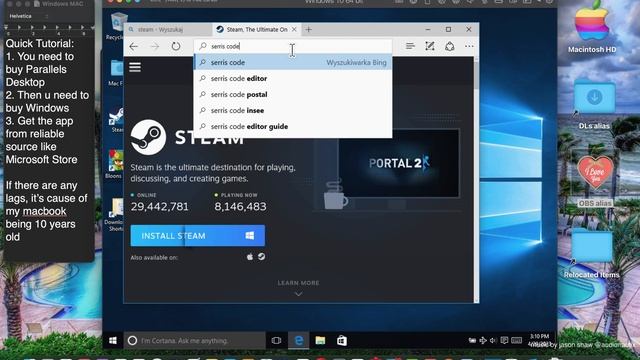Open the Windows Start menu
This screenshot has height=360, width=640.
(x=113, y=340)
